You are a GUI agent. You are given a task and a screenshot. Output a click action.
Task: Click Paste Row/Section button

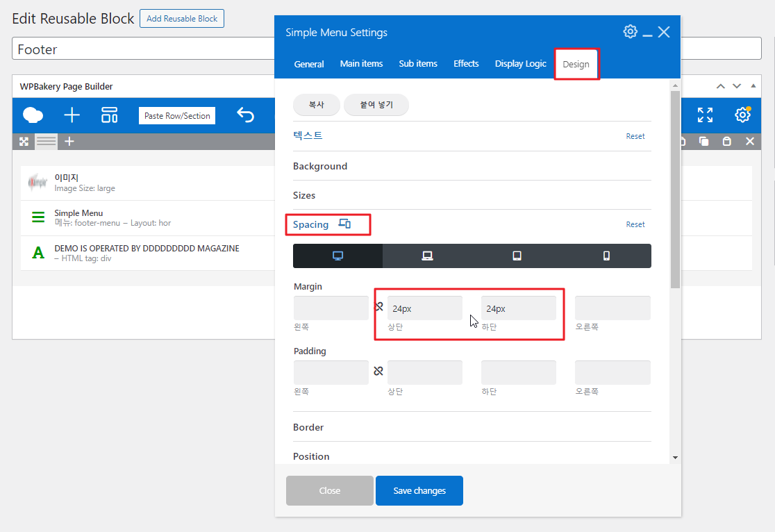pyautogui.click(x=177, y=116)
